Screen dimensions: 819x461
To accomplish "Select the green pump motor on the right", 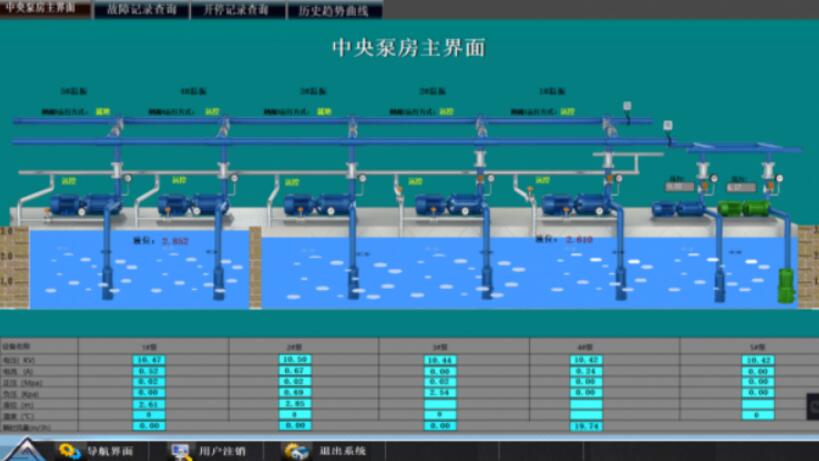I will coord(743,208).
